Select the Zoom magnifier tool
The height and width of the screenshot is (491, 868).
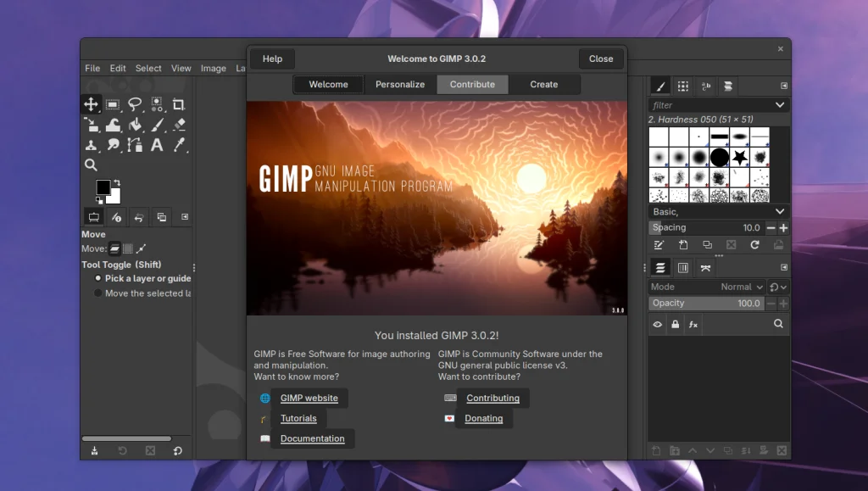pos(91,165)
